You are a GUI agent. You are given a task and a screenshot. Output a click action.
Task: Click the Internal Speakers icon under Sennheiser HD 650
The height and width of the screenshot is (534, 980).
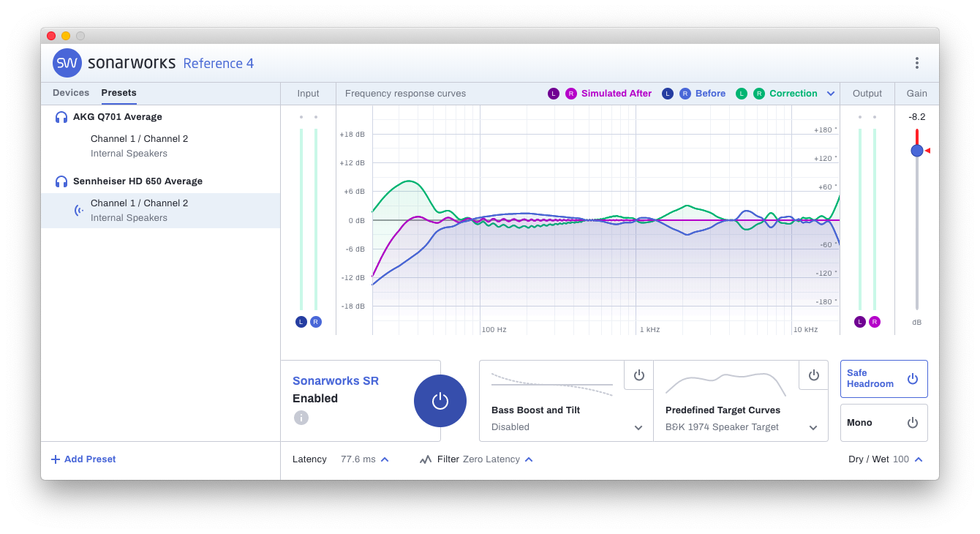[x=78, y=210]
